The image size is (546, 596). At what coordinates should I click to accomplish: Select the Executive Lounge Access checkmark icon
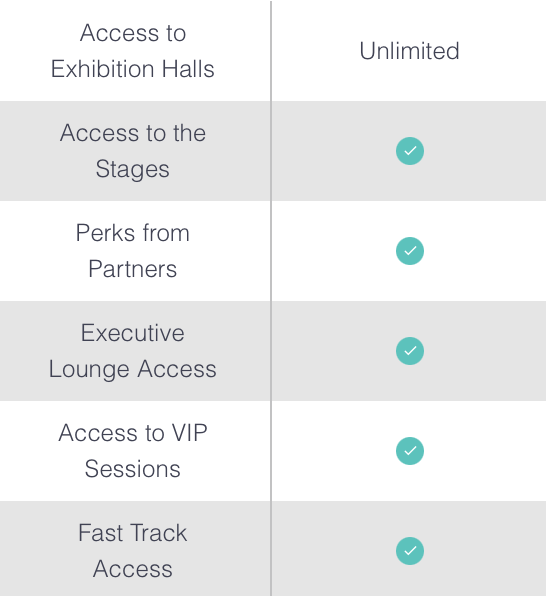(x=410, y=351)
